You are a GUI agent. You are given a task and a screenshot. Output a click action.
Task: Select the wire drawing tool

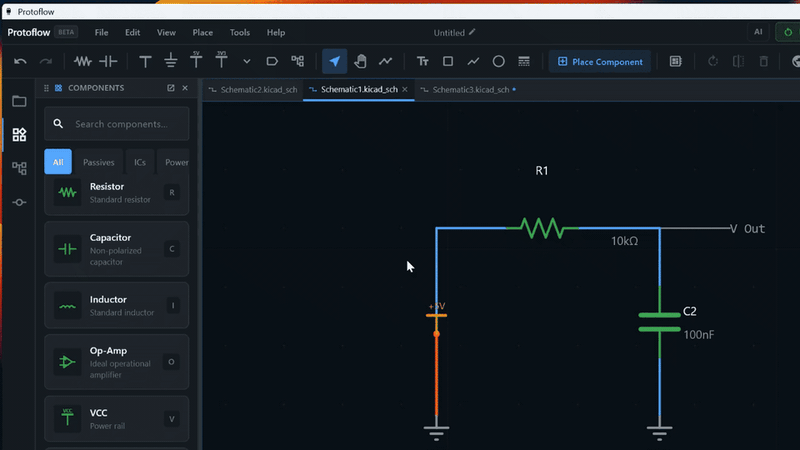386,62
